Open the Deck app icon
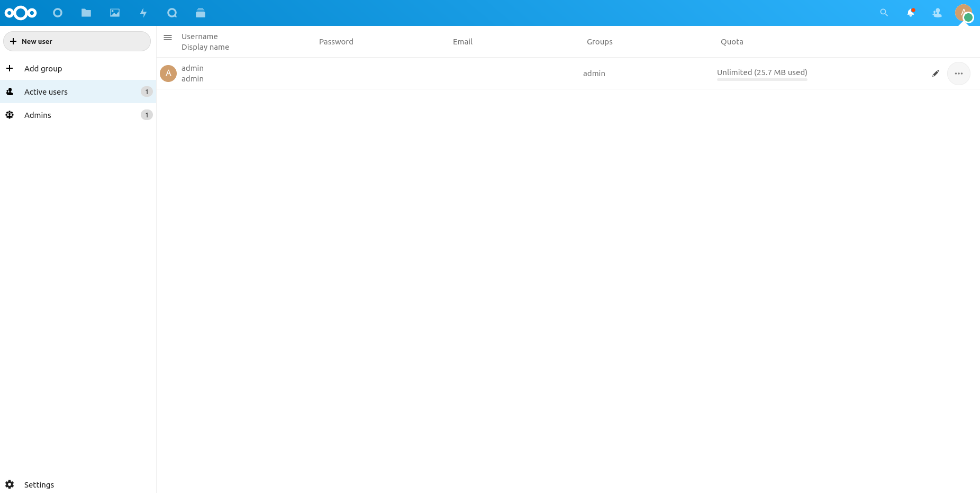This screenshot has height=496, width=980. point(201,13)
